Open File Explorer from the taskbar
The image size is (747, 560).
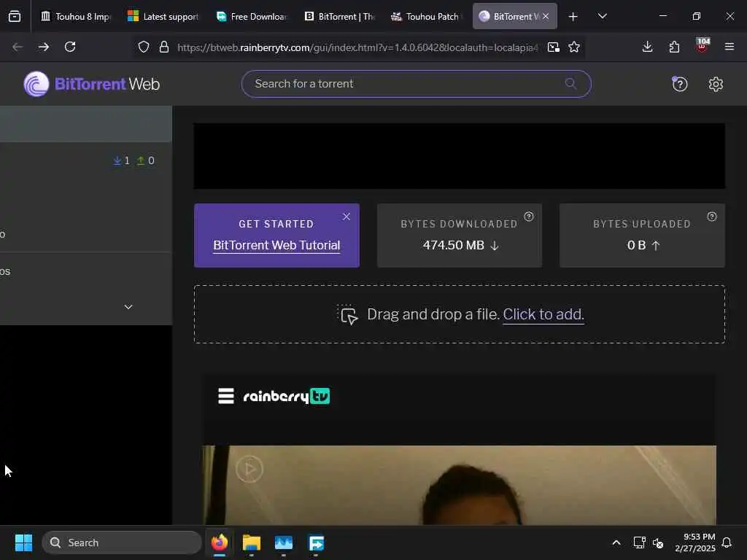pos(251,542)
